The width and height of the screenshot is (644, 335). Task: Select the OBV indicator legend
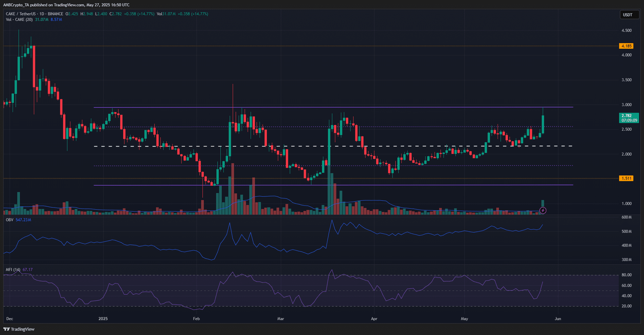pyautogui.click(x=10, y=220)
